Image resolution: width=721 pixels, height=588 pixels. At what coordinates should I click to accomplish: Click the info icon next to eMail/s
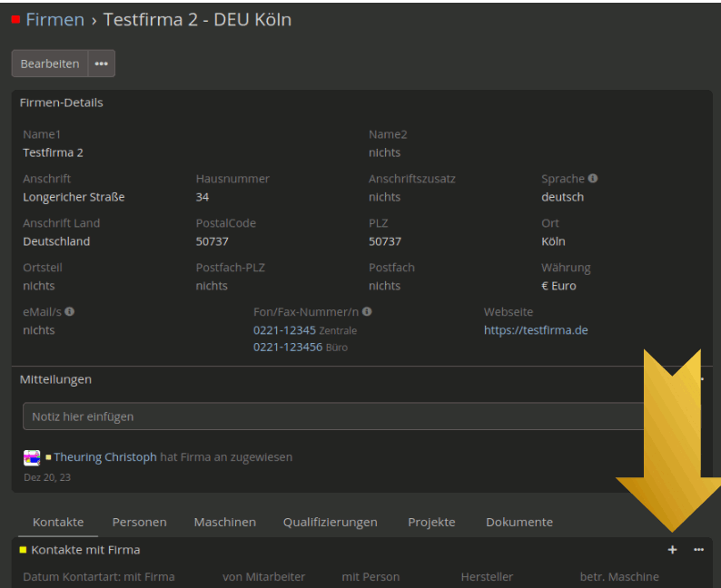pos(70,311)
